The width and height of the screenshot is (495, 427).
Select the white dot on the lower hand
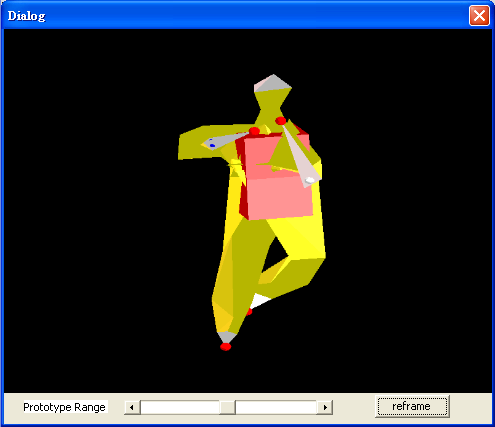310,180
